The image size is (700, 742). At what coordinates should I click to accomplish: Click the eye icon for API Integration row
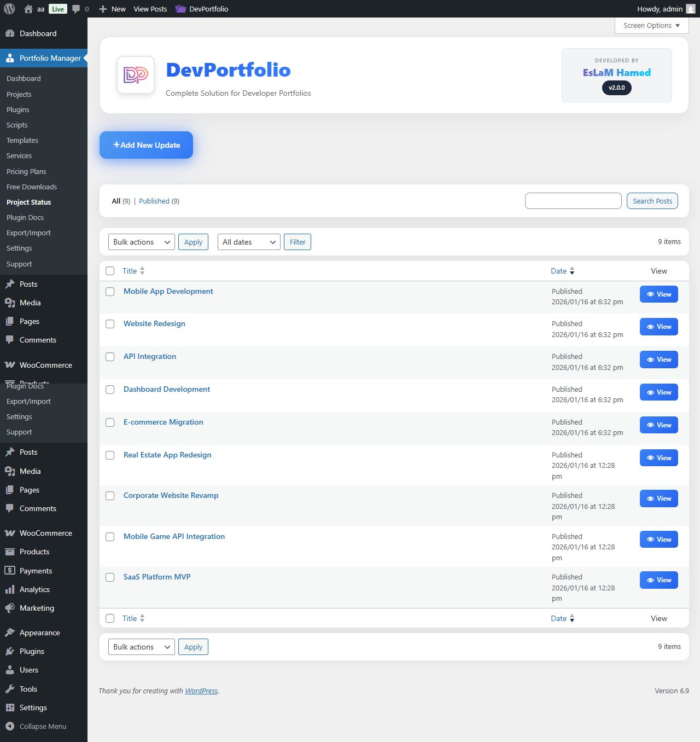(x=651, y=360)
